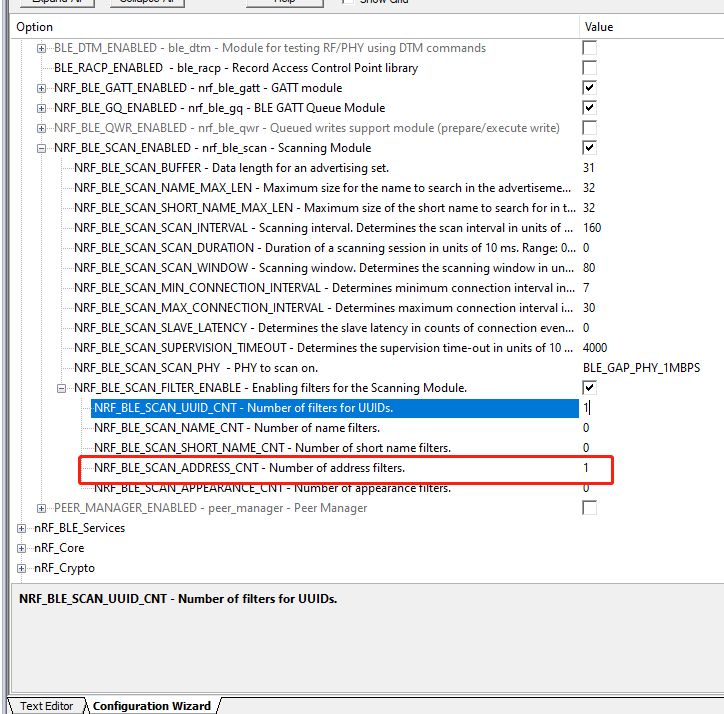The height and width of the screenshot is (714, 724).
Task: Expand the nRF_BLE_Services tree node
Action: pos(23,528)
